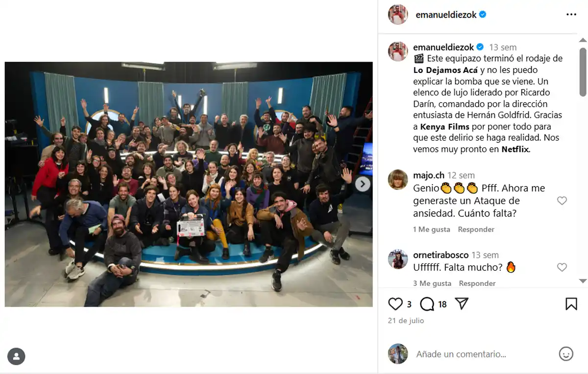Like the post with the heart icon

pos(395,304)
